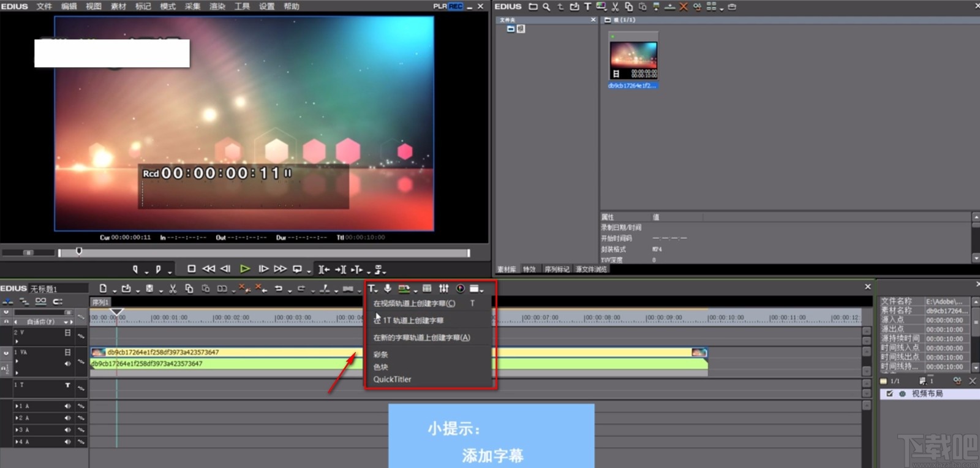Open the create title dropdown arrow
This screenshot has width=980, height=468.
tap(377, 290)
